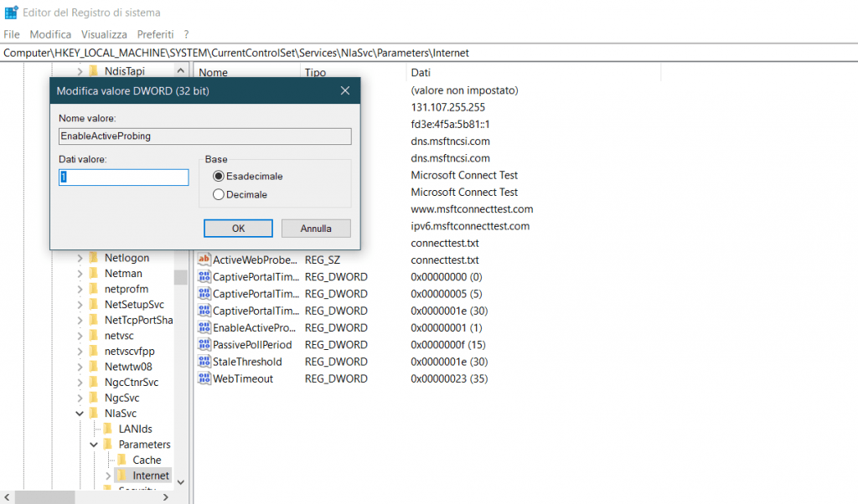The image size is (858, 504).
Task: Click the netvsc folder icon
Action: (x=94, y=336)
